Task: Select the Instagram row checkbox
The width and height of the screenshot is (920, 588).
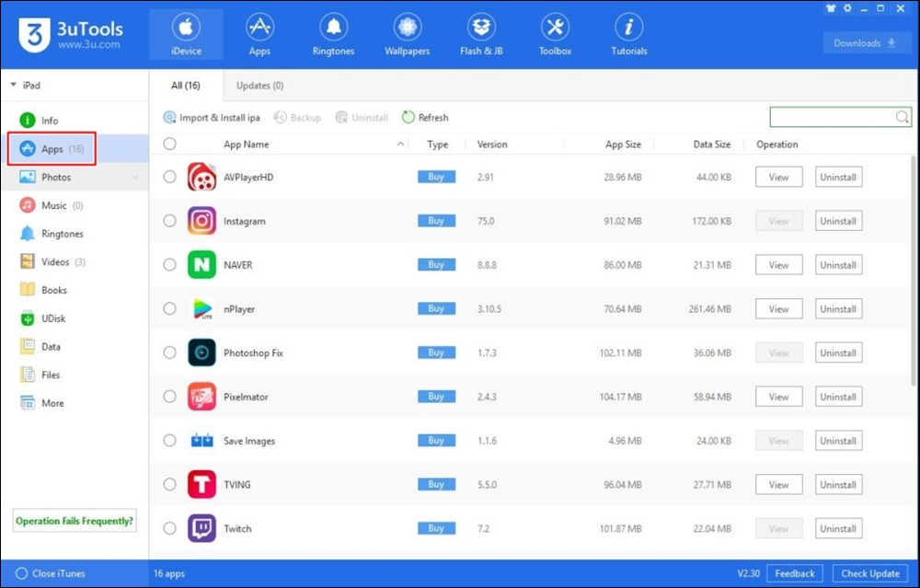Action: (169, 221)
